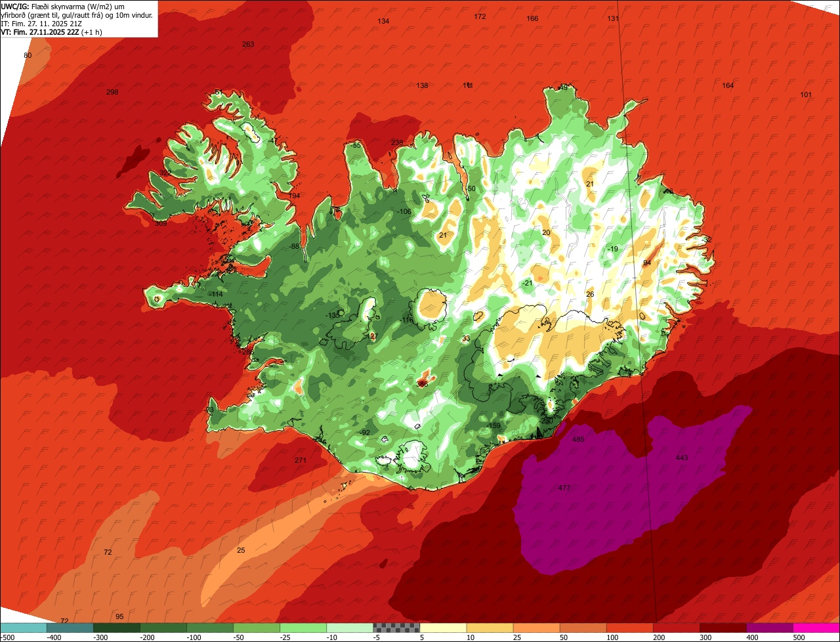Click the 298 value over the northwest sea
840x642 pixels.
(112, 92)
